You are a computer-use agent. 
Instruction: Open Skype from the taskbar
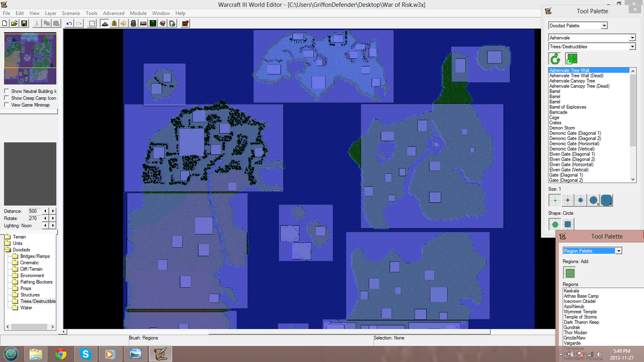click(x=85, y=354)
